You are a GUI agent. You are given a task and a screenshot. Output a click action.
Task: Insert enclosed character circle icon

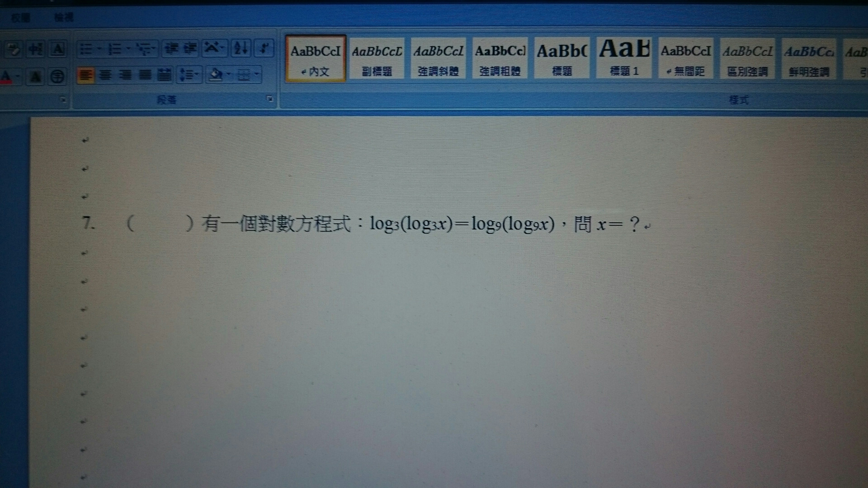click(57, 76)
